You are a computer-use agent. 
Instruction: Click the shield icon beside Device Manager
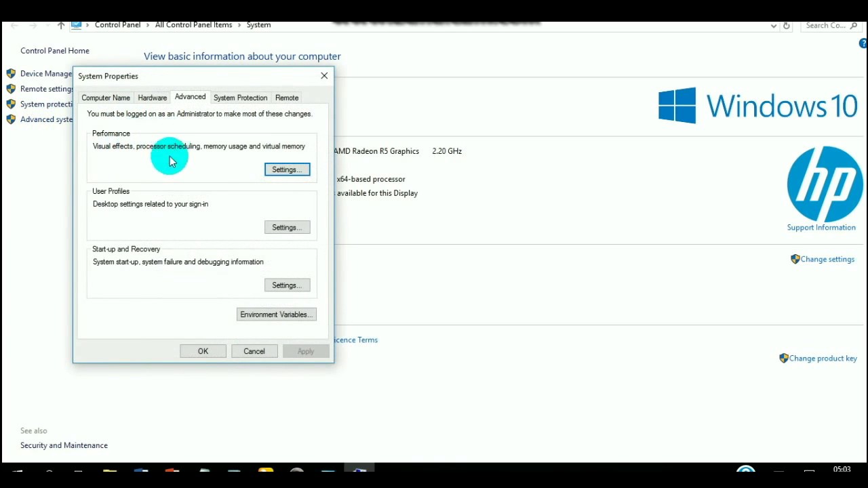[11, 73]
